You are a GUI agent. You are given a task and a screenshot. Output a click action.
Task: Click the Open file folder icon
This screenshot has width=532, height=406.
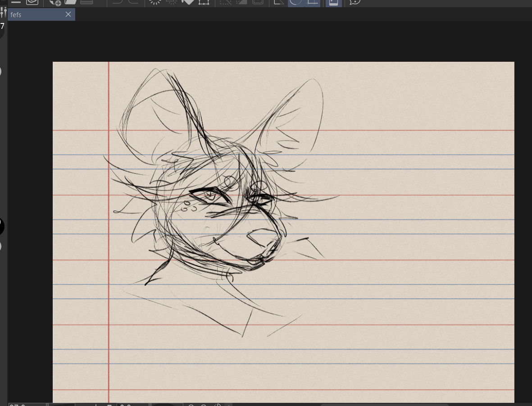[x=71, y=2]
